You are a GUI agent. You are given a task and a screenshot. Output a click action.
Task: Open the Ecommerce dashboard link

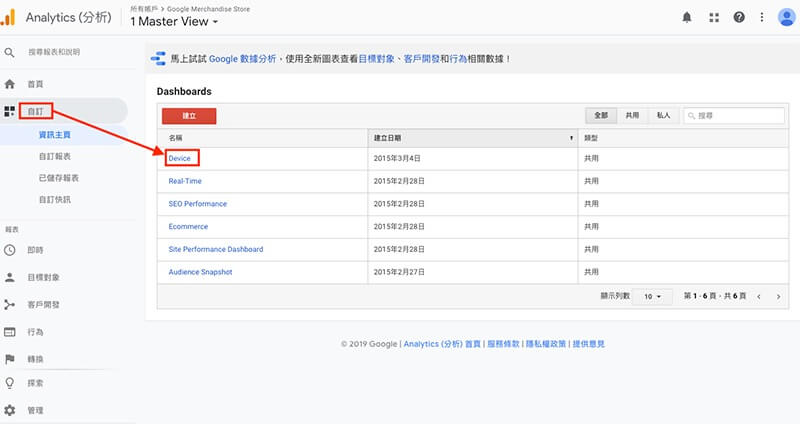[x=188, y=227]
